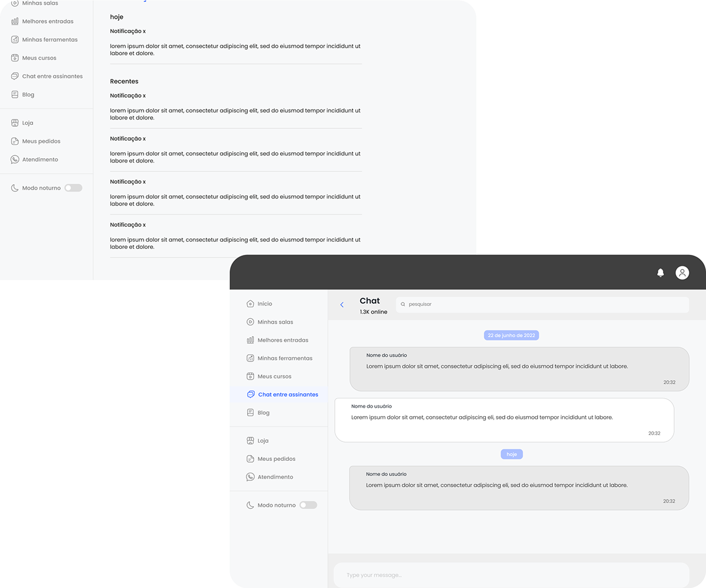Click the 22 de junho de 2022 date chip
This screenshot has width=706, height=588.
click(x=511, y=335)
